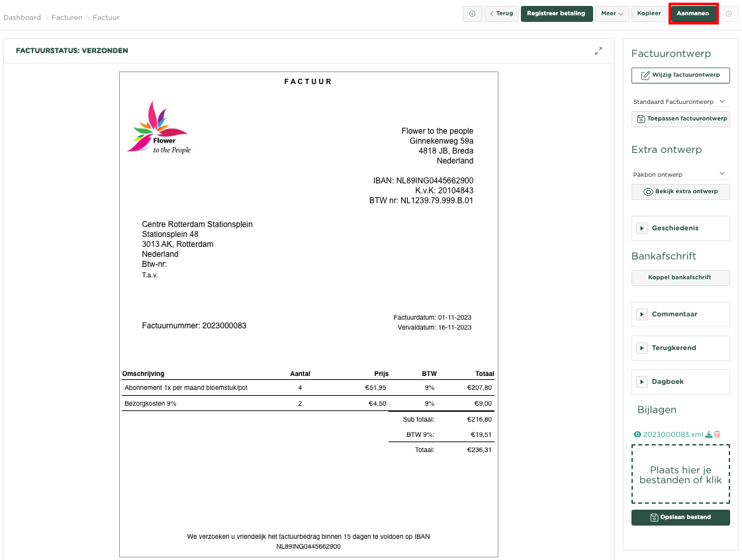
Task: Expand the Commentaar section
Action: 680,314
